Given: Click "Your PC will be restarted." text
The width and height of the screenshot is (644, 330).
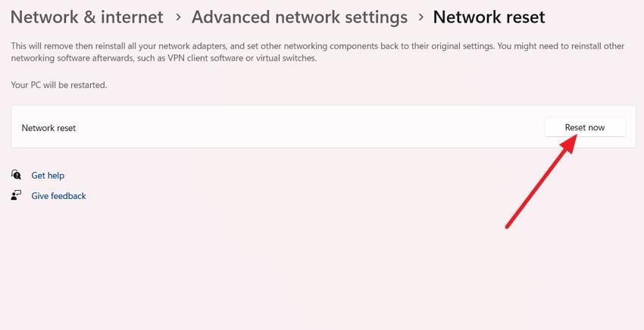Looking at the screenshot, I should coord(59,85).
